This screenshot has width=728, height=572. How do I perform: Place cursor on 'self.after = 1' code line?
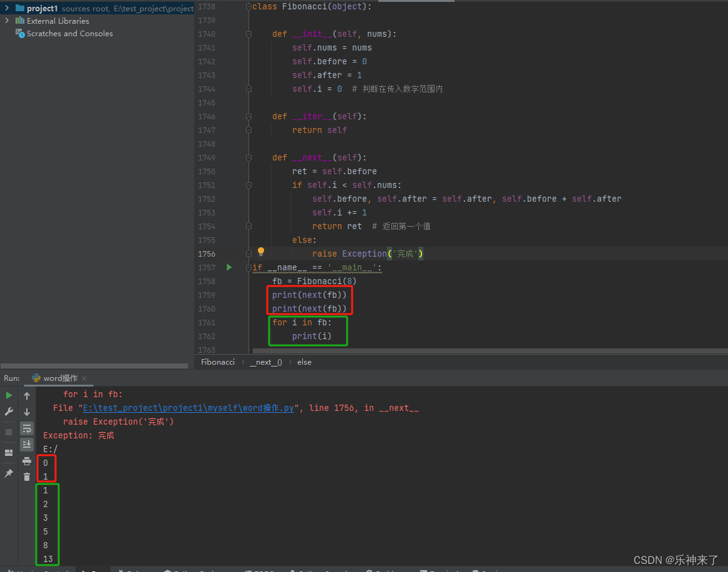[327, 75]
